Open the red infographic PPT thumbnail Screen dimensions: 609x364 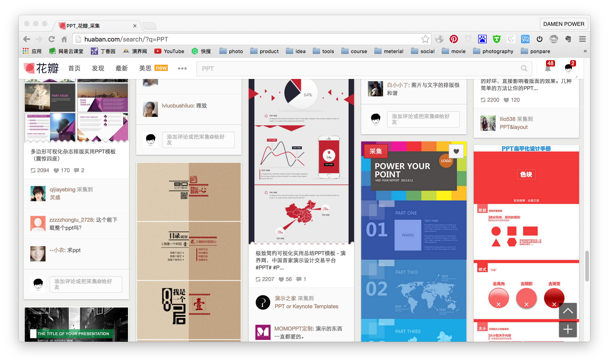coord(301,161)
